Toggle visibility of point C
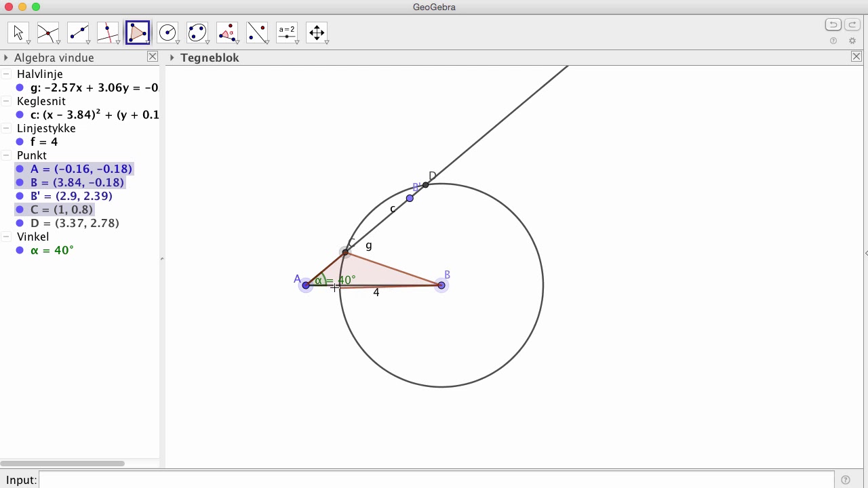Screen dimensions: 868x488 (20, 209)
